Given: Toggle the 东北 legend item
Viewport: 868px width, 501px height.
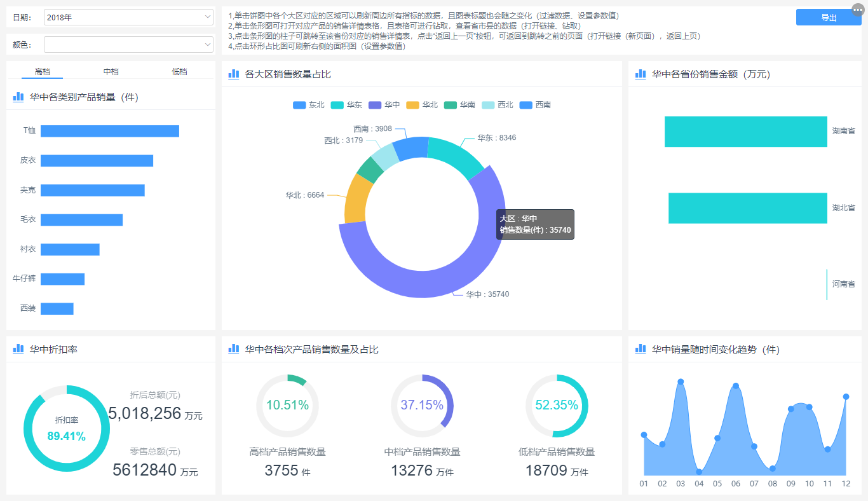Looking at the screenshot, I should 308,105.
